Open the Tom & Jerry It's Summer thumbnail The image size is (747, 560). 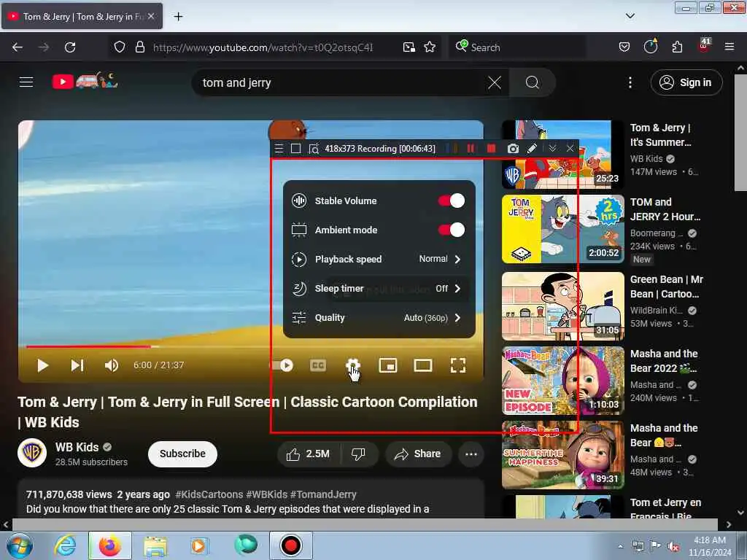pos(562,155)
